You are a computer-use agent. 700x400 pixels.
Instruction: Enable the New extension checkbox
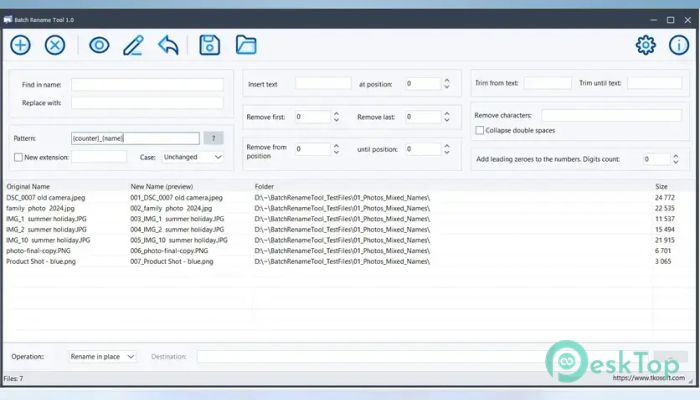click(x=18, y=157)
